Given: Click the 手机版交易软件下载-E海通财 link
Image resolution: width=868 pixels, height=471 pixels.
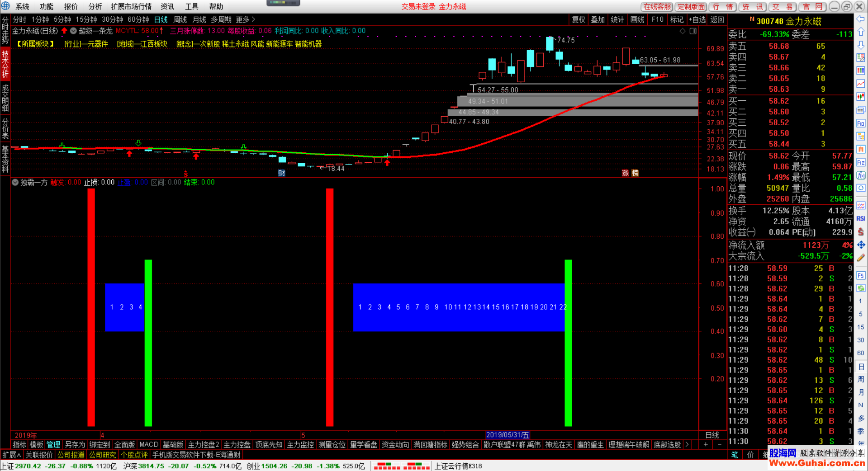Looking at the screenshot, I should coord(196,455).
